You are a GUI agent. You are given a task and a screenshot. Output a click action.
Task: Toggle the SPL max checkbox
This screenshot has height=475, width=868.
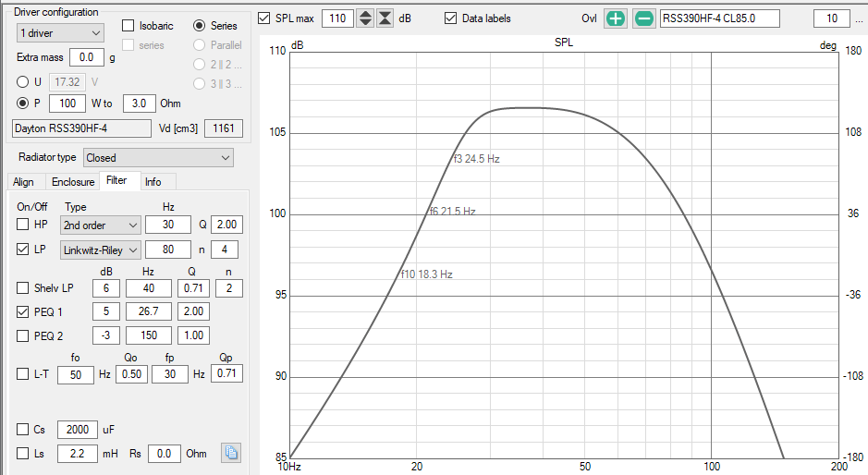click(264, 18)
